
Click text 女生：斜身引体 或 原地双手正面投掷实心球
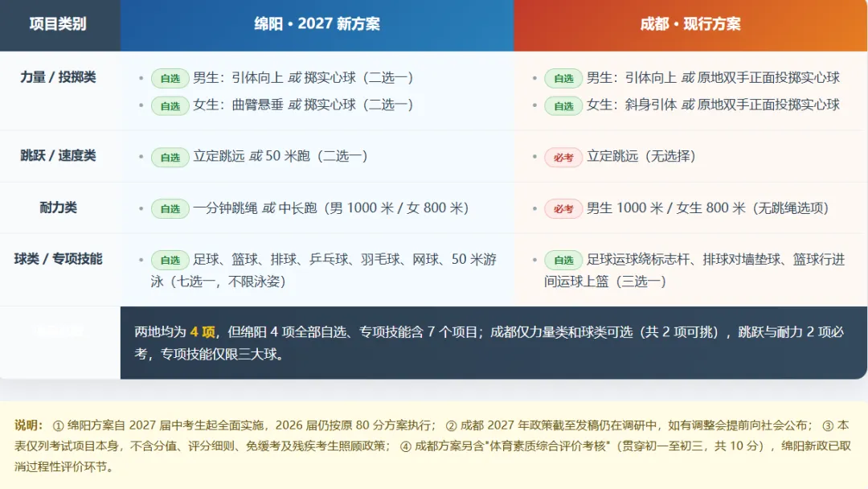coord(714,105)
